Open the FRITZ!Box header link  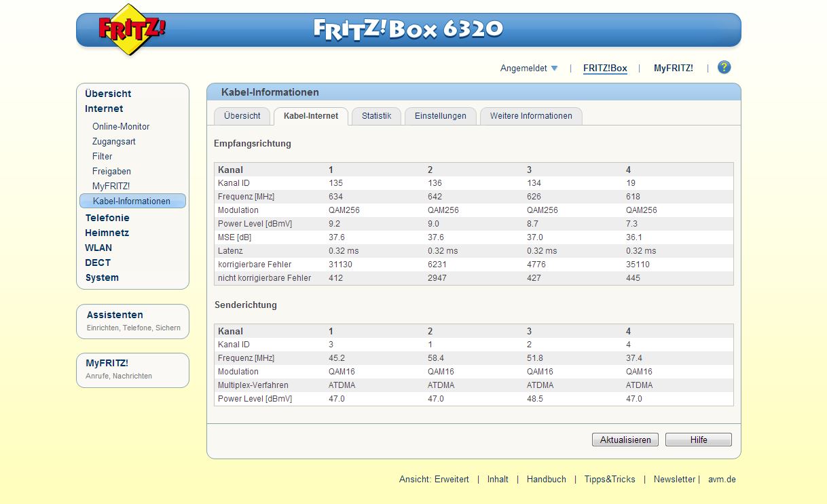tap(605, 68)
